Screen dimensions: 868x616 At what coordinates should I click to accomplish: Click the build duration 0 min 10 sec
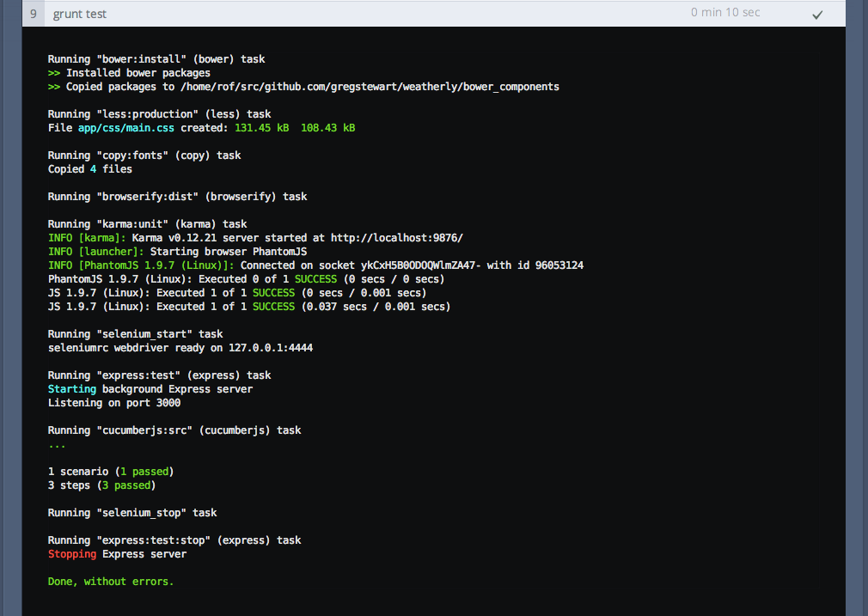(724, 12)
